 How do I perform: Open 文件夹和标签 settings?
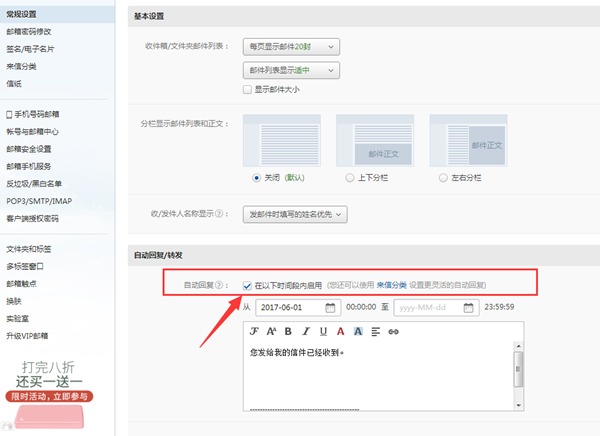coord(29,249)
